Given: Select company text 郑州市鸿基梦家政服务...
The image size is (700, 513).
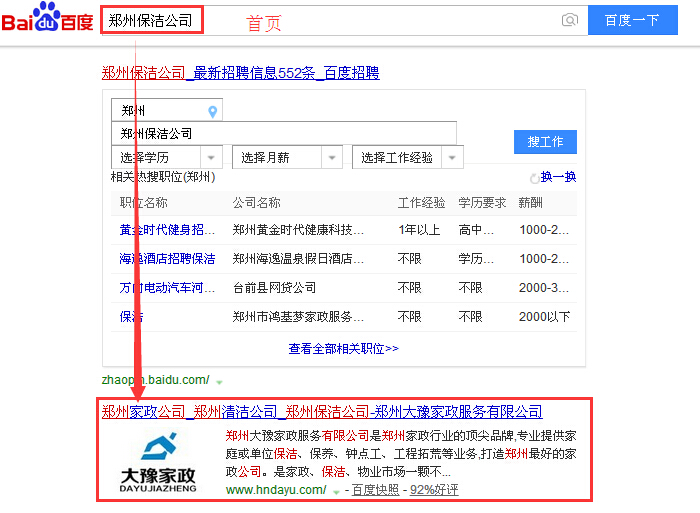Looking at the screenshot, I should click(x=298, y=317).
